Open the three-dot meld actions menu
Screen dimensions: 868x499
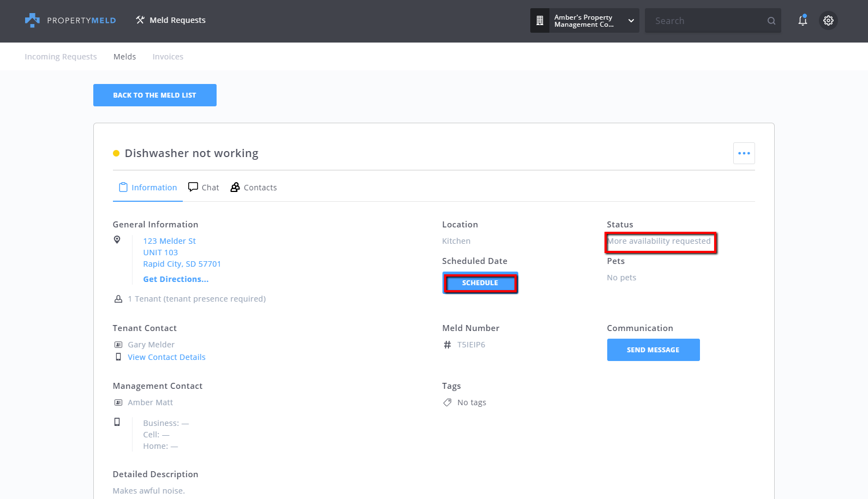[744, 153]
